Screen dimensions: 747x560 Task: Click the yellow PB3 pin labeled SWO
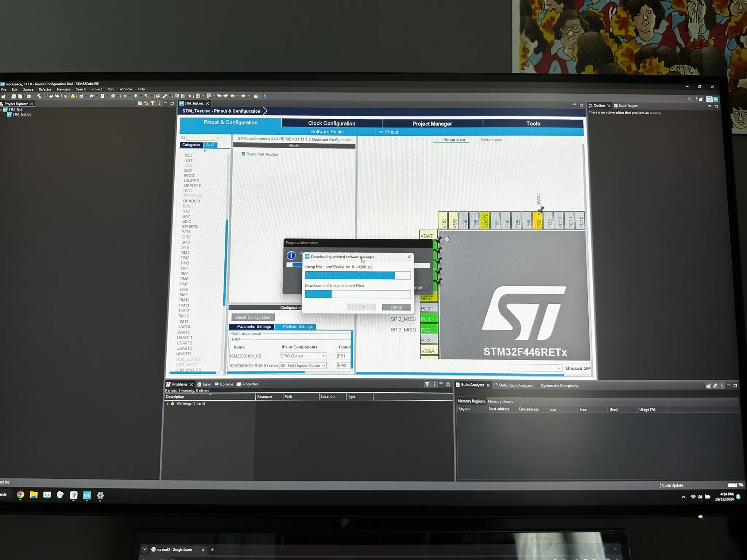(538, 220)
